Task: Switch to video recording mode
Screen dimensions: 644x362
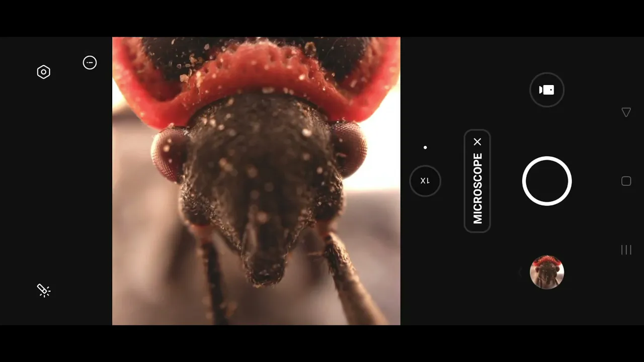Action: 547,90
